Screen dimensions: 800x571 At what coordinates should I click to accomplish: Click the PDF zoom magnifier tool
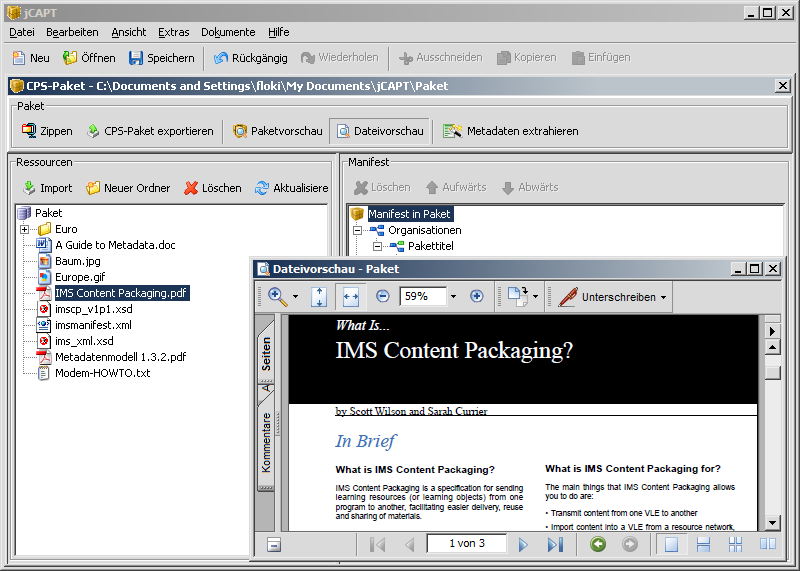tap(277, 296)
